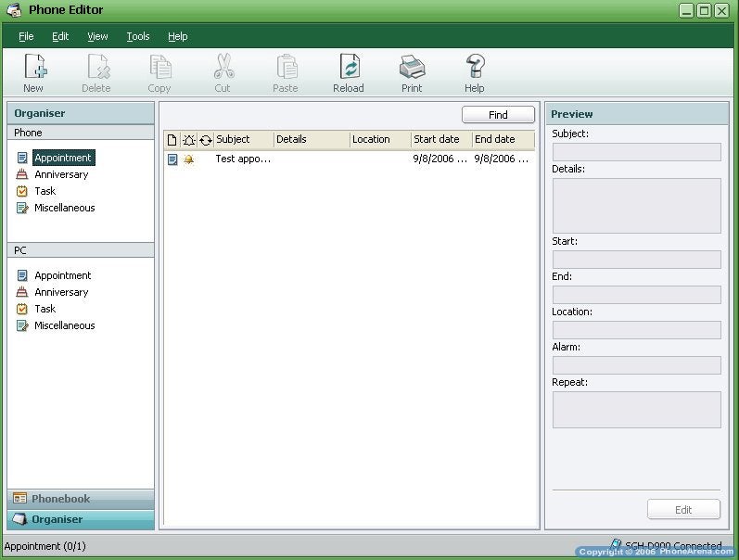Click the alarm column header icon

(x=189, y=139)
